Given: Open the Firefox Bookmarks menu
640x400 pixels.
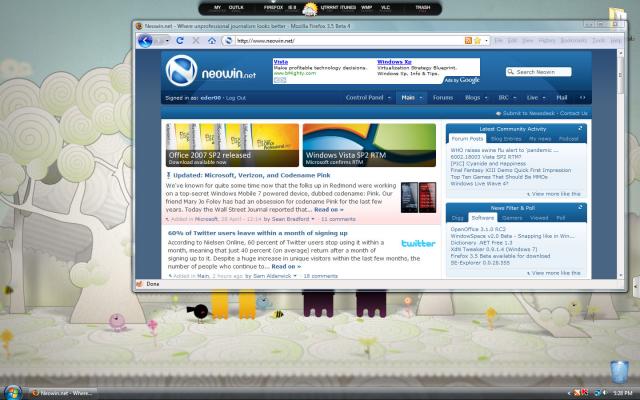Looking at the screenshot, I should [x=573, y=40].
